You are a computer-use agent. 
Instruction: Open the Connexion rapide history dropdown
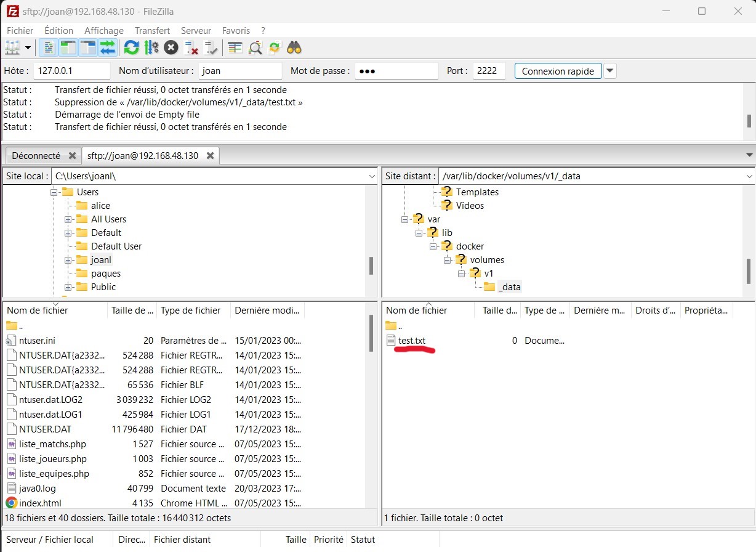[x=609, y=71]
